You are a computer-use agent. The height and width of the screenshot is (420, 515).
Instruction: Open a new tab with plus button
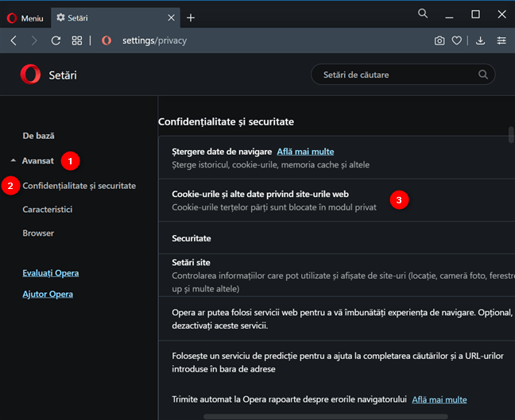click(191, 17)
